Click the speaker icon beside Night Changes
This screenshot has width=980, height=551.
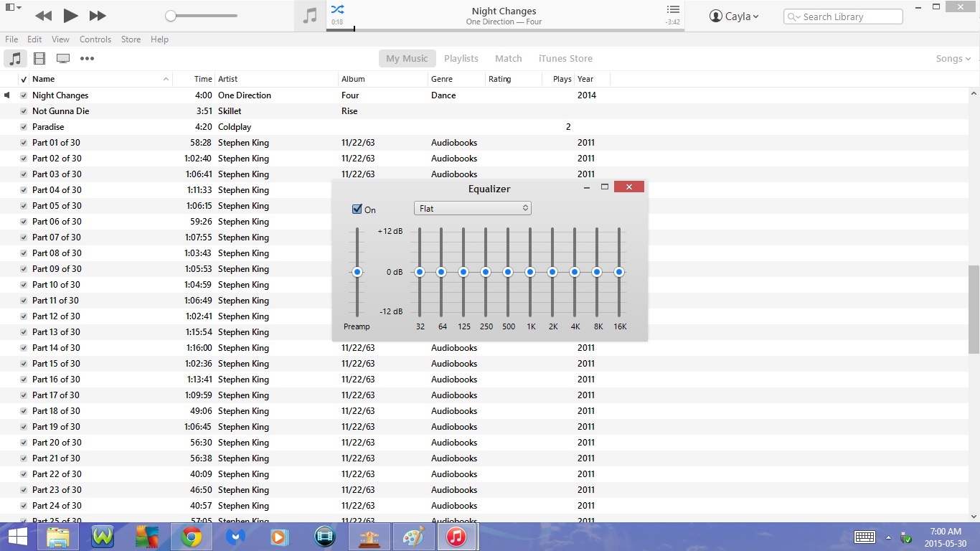(7, 95)
